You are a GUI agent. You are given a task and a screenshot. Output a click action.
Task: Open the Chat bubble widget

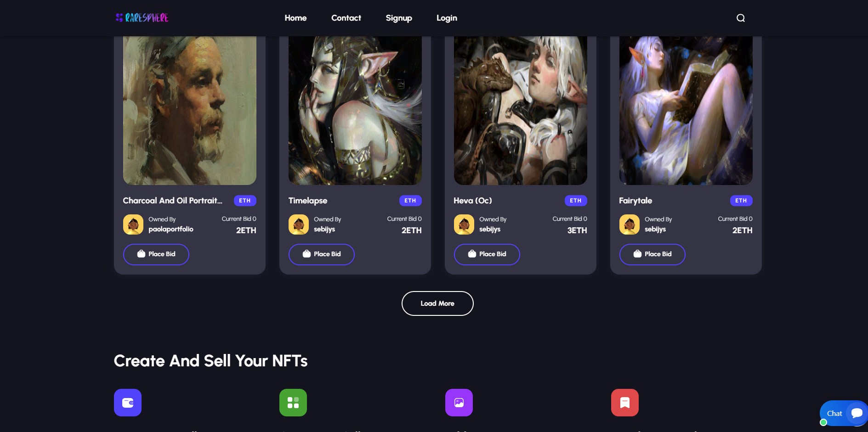click(844, 413)
